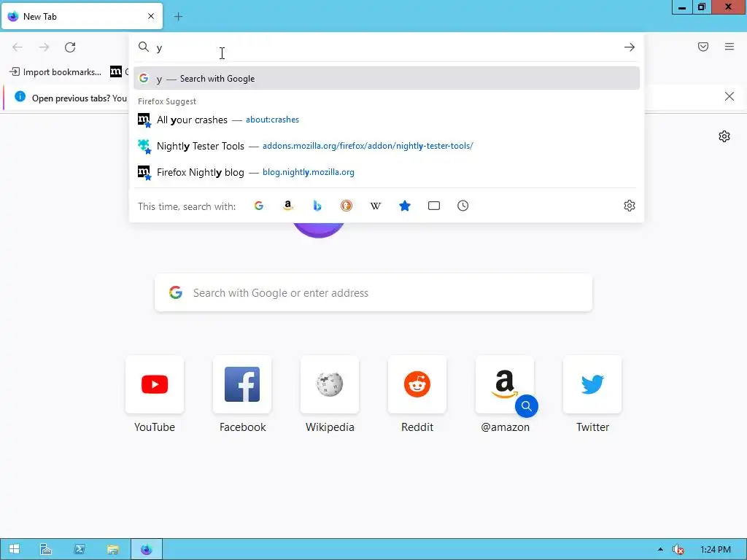
Task: Launch PowerShell from taskbar
Action: coord(79,549)
